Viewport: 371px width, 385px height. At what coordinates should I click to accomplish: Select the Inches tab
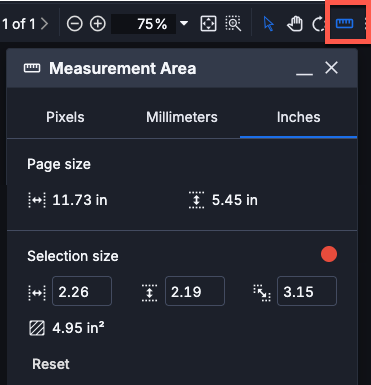point(299,117)
